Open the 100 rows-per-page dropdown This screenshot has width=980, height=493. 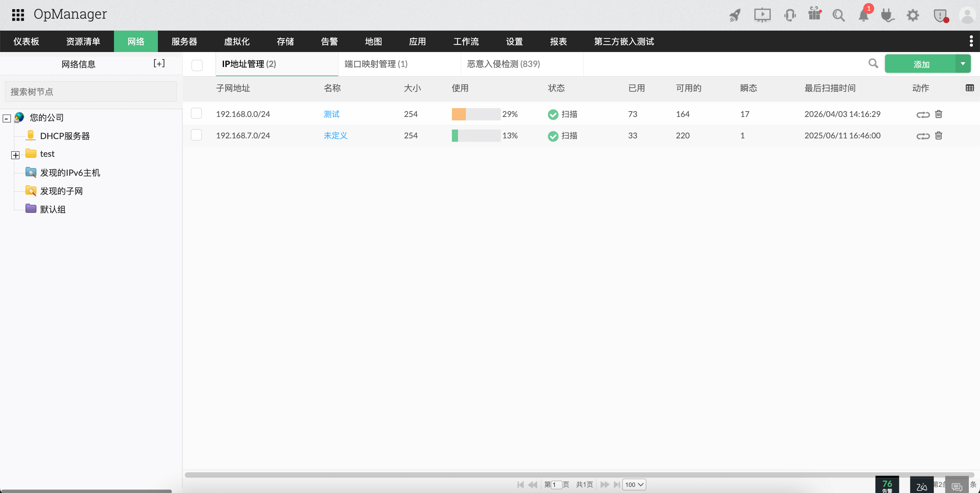[634, 484]
